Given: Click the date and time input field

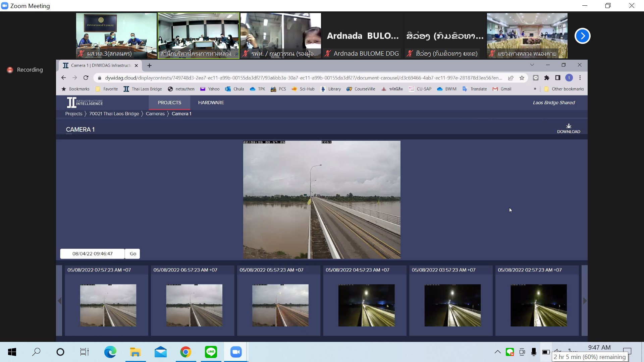Looking at the screenshot, I should click(x=92, y=254).
